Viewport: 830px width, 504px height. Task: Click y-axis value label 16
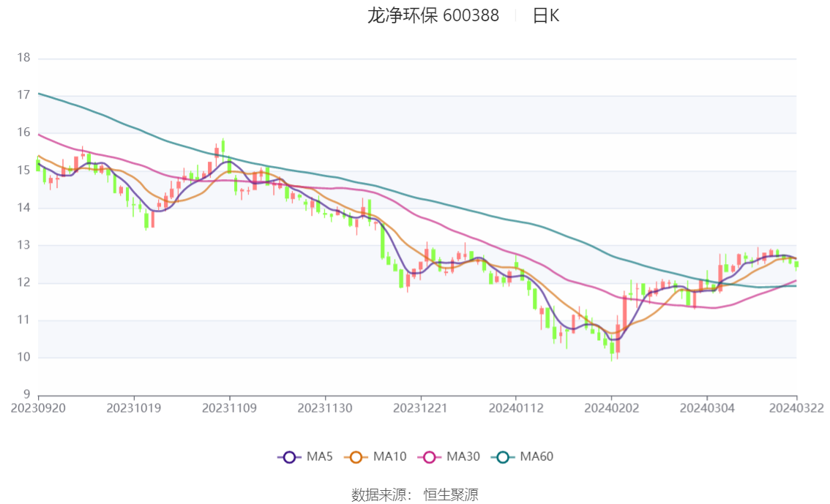[x=23, y=132]
